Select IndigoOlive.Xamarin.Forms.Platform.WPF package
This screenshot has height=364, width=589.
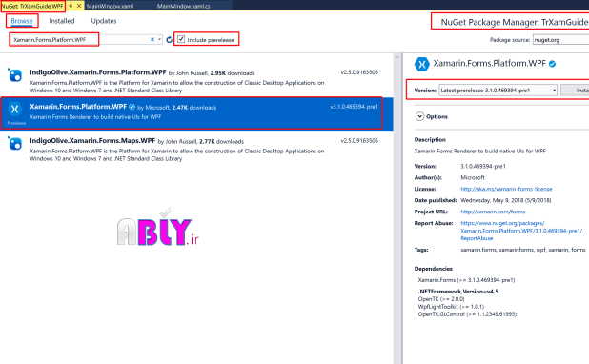(196, 80)
